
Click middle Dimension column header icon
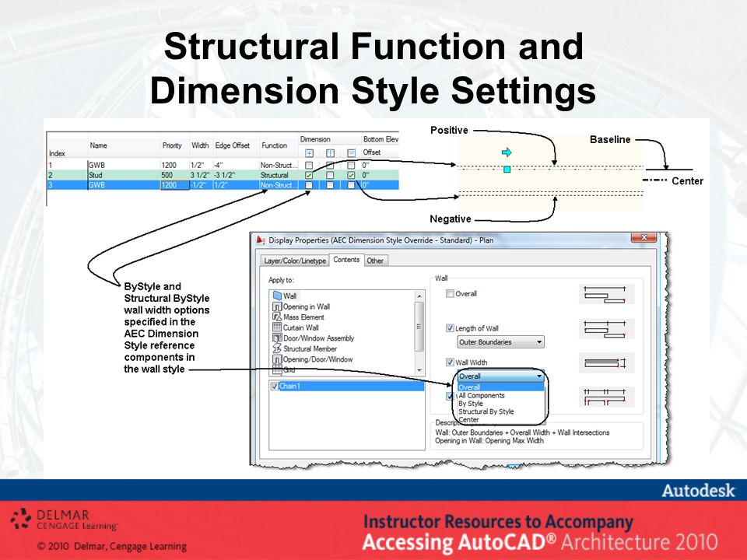pyautogui.click(x=330, y=153)
